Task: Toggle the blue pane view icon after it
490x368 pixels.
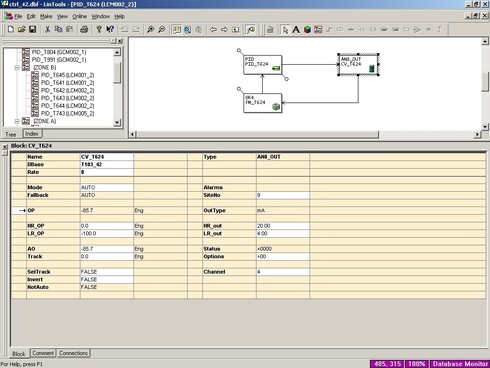Action: [187, 30]
